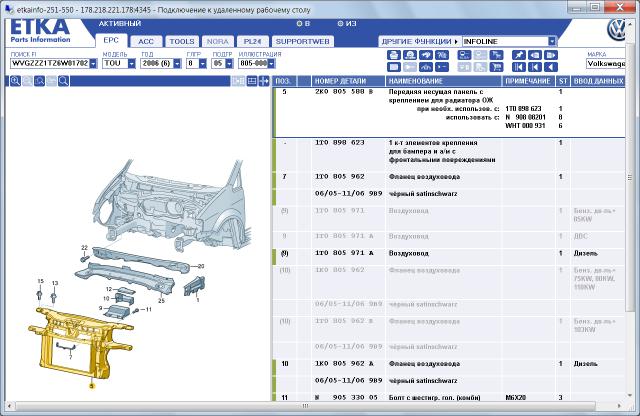The height and width of the screenshot is (416, 640).
Task: Switch to the ACC tab
Action: click(x=146, y=41)
